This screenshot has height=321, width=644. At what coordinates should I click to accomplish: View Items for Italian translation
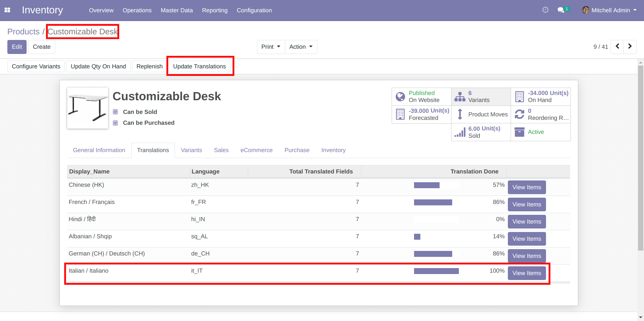click(526, 273)
